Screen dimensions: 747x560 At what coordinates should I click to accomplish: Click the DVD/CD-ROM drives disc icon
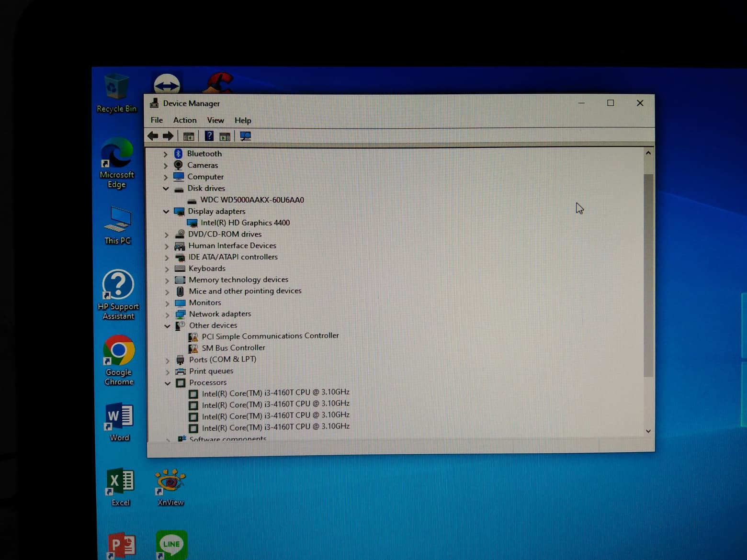click(180, 234)
